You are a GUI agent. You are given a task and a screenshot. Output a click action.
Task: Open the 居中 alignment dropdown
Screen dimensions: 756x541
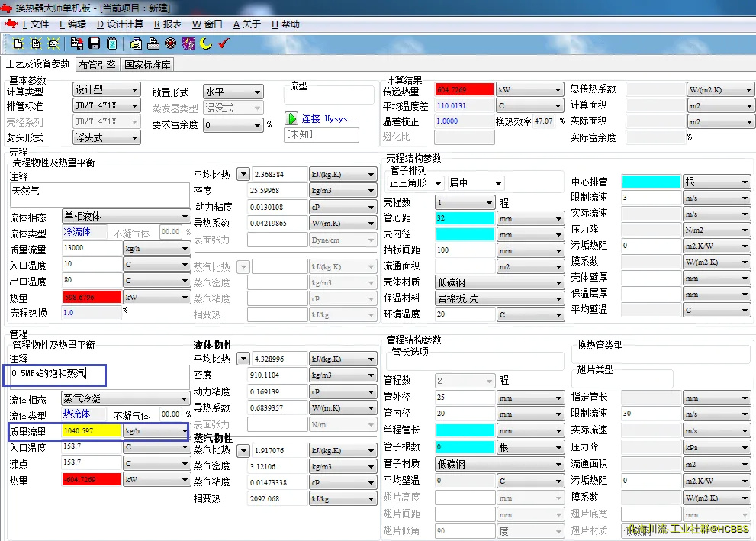[x=476, y=182]
